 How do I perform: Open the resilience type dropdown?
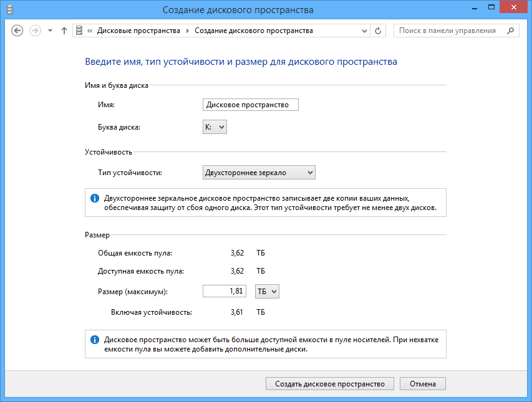coord(309,172)
